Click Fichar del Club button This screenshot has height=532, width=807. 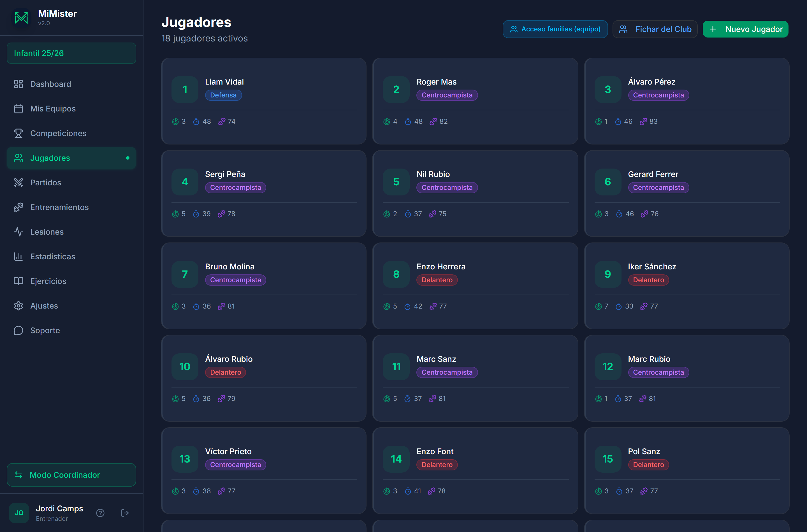pos(655,29)
